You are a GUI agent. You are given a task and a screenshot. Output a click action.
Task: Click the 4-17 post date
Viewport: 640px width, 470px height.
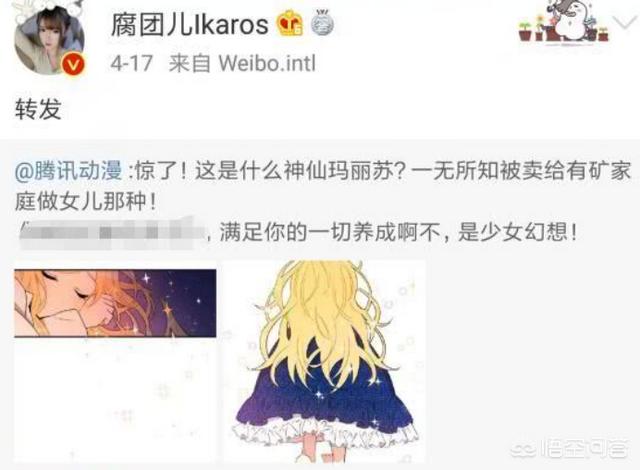coord(131,64)
